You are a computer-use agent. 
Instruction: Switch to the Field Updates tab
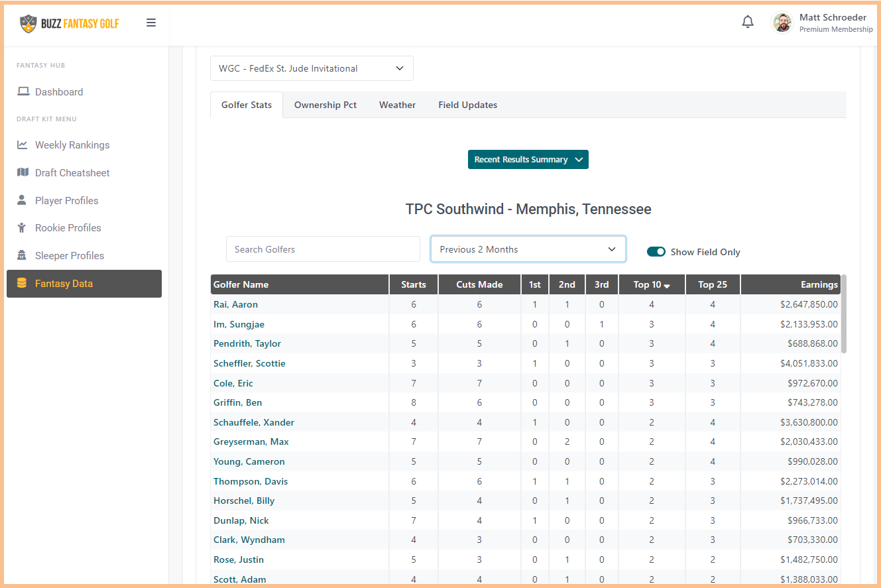coord(468,105)
